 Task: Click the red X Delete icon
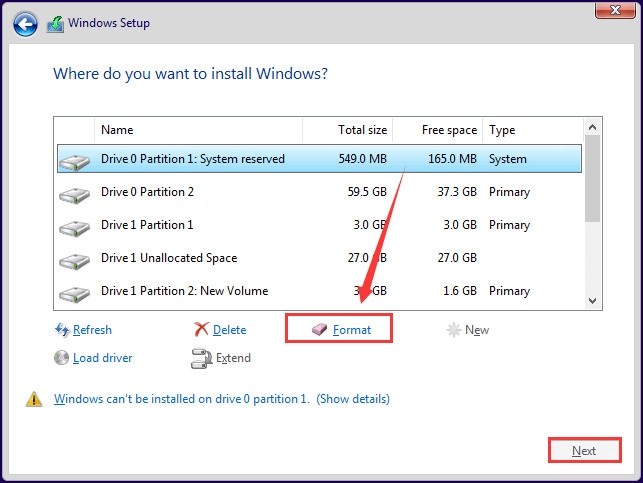click(201, 329)
